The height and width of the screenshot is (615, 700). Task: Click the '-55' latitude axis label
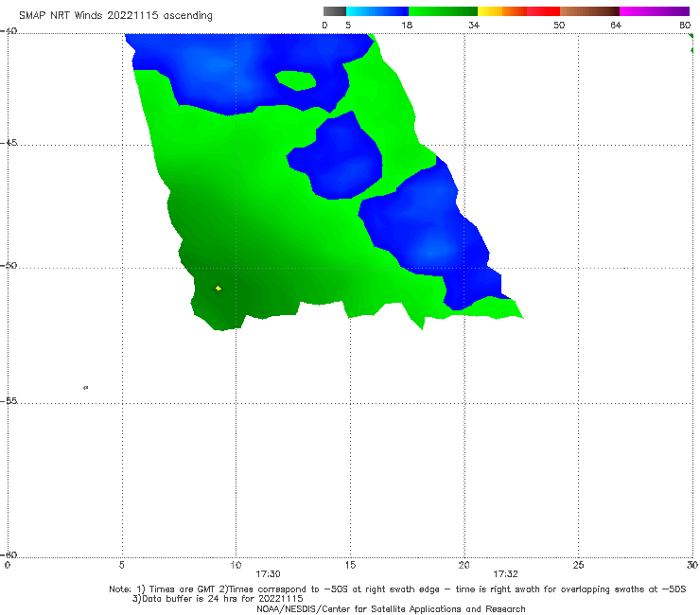9,401
